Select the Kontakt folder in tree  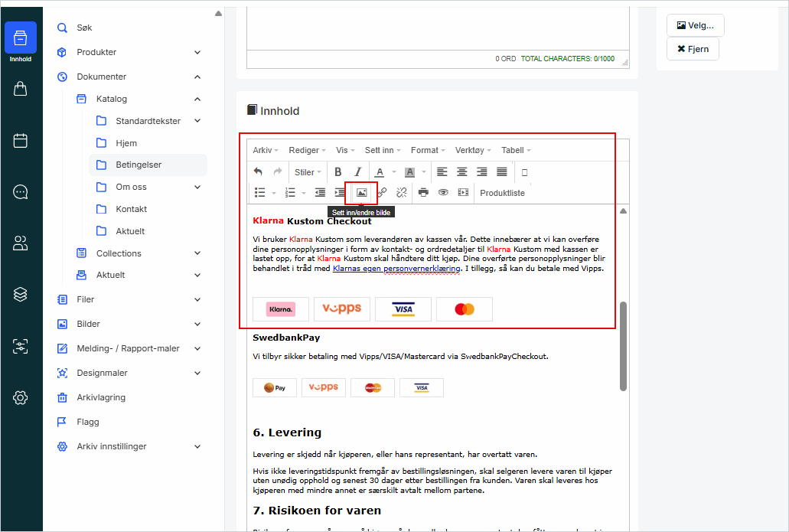pos(131,209)
